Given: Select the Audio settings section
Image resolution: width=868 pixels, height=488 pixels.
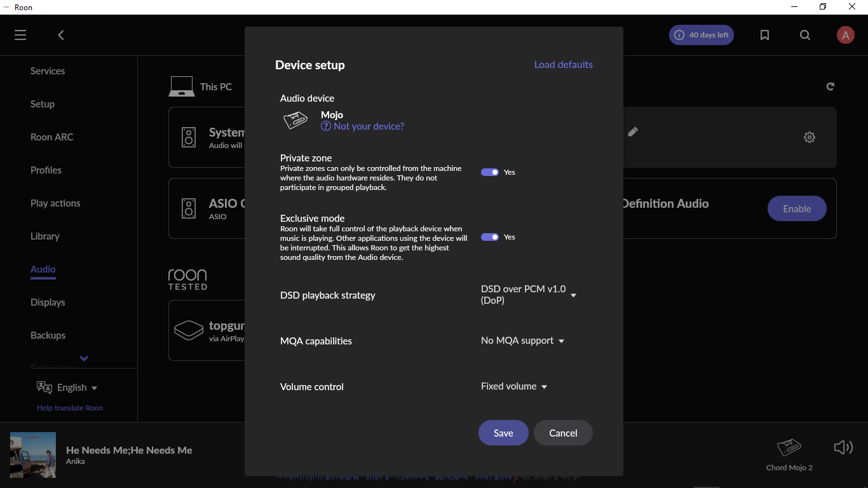Looking at the screenshot, I should (43, 269).
